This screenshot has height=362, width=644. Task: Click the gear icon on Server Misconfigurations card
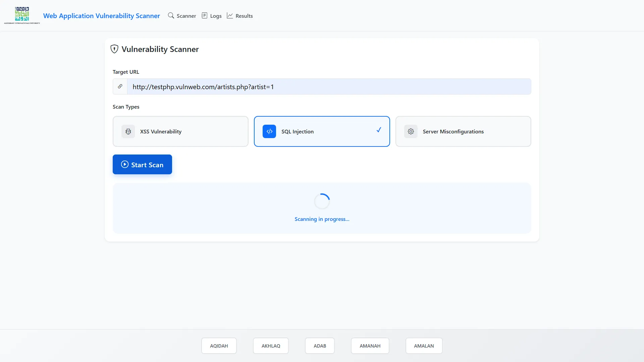411,131
